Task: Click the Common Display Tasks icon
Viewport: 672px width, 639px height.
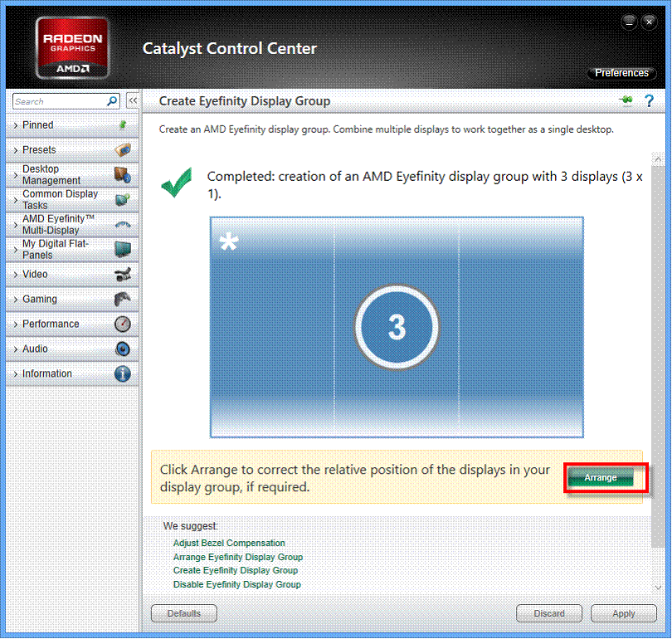Action: pos(123,200)
